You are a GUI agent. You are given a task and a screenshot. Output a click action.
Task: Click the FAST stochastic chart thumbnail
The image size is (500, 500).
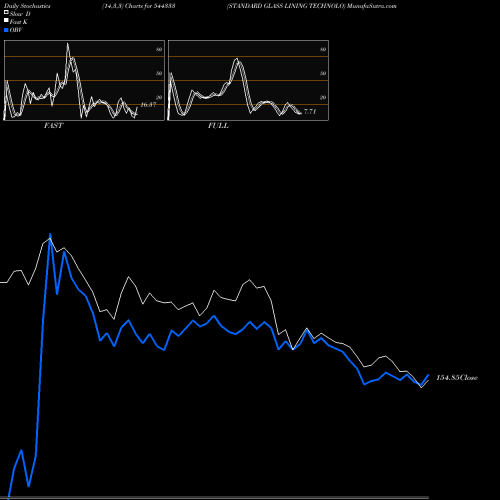click(84, 80)
